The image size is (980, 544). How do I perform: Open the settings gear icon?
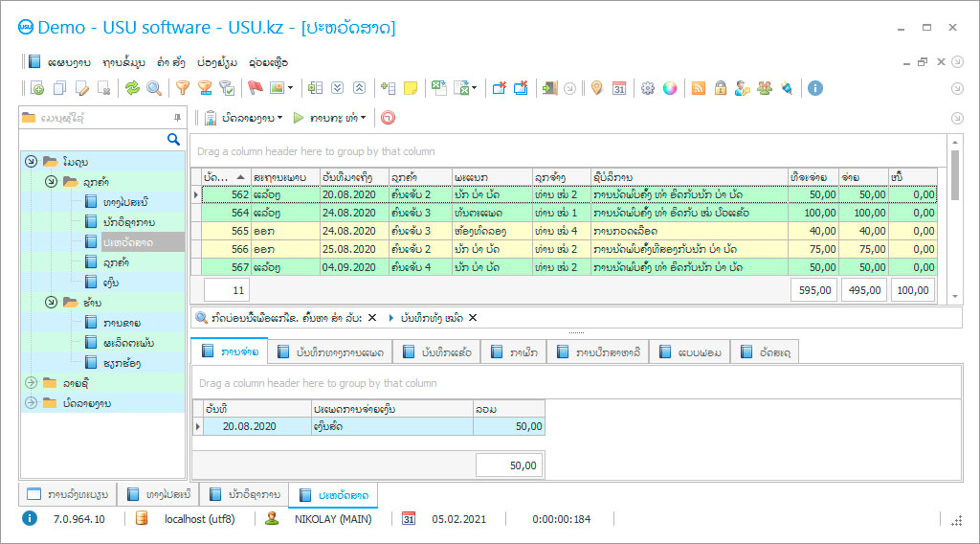coord(648,88)
